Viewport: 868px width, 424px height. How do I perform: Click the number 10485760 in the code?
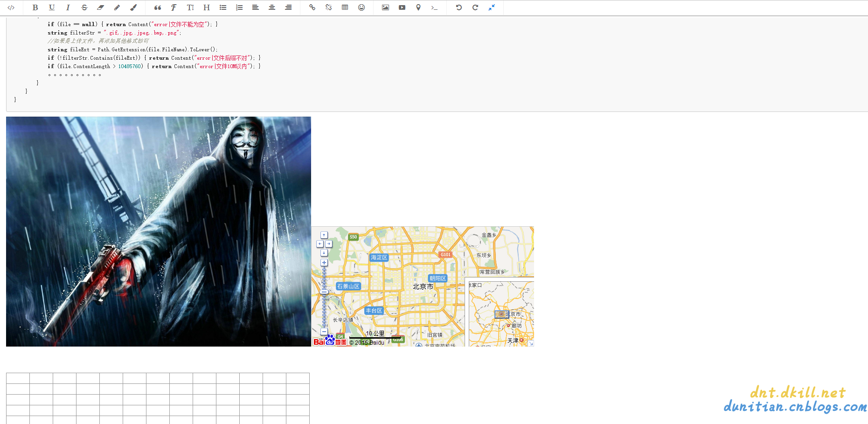pos(130,66)
